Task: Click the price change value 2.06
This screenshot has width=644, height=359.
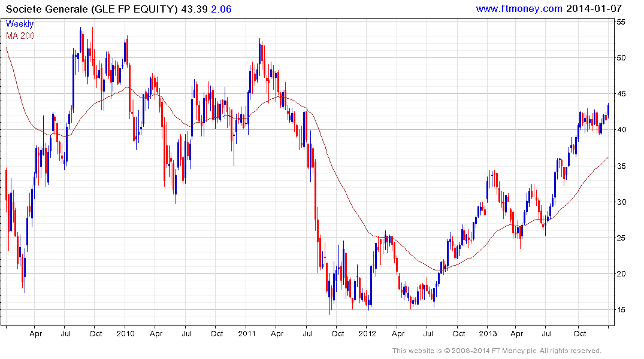Action: click(222, 9)
